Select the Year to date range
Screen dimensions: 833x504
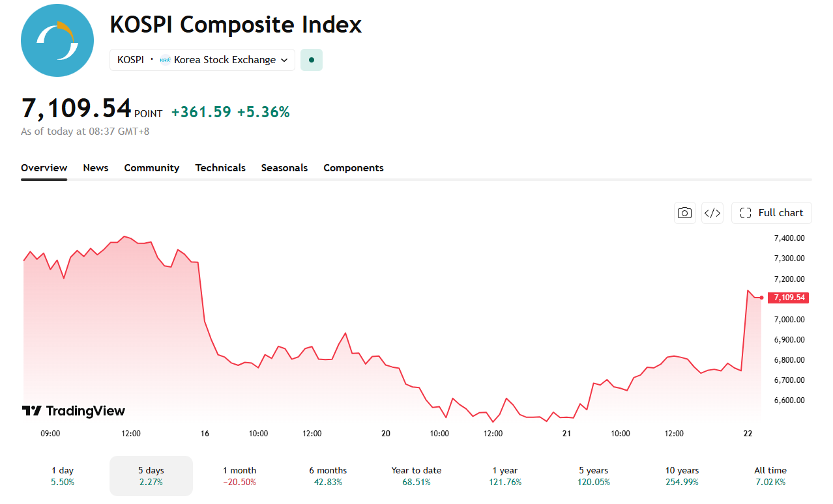416,476
